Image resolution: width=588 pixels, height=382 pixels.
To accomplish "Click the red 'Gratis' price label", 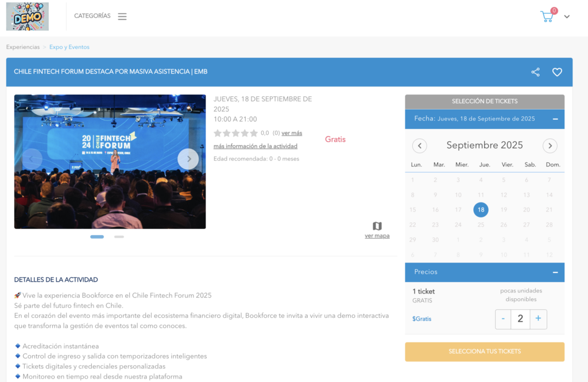I will (x=335, y=139).
